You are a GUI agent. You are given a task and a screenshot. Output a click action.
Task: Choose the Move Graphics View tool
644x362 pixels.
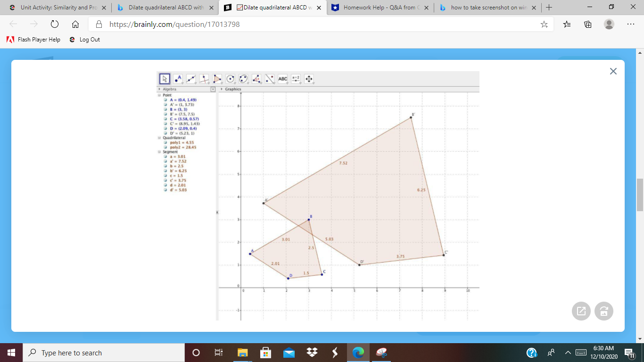(x=309, y=79)
